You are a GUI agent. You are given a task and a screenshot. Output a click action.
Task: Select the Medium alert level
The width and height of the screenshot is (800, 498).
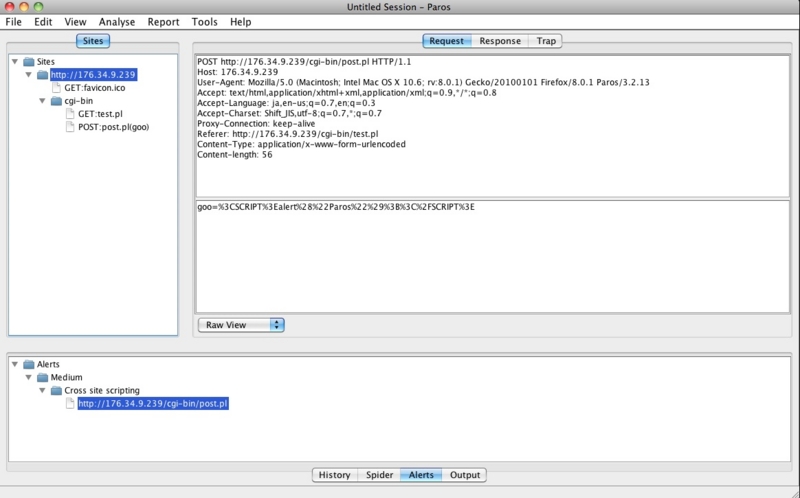click(66, 378)
